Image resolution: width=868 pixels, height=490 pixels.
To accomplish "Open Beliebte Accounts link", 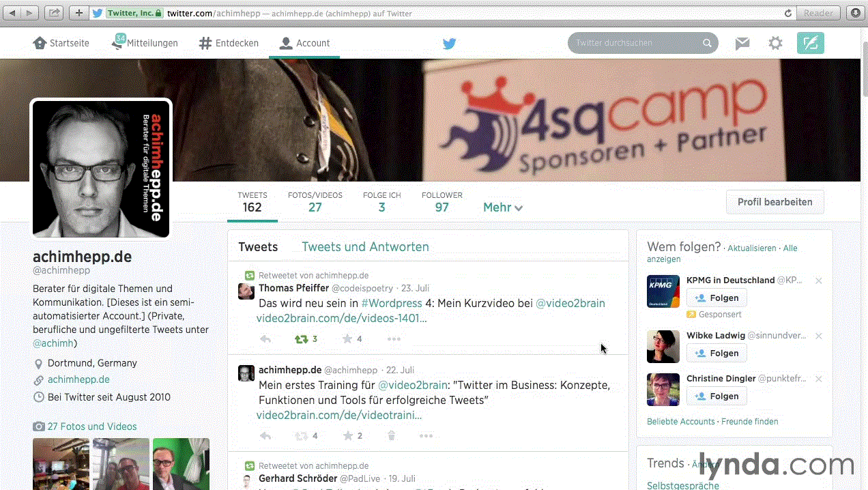I will (681, 422).
